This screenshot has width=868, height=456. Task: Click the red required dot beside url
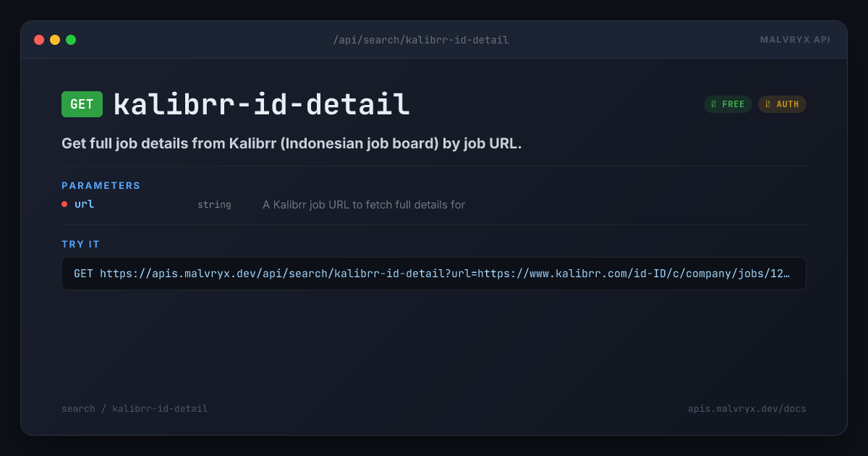[x=64, y=204]
